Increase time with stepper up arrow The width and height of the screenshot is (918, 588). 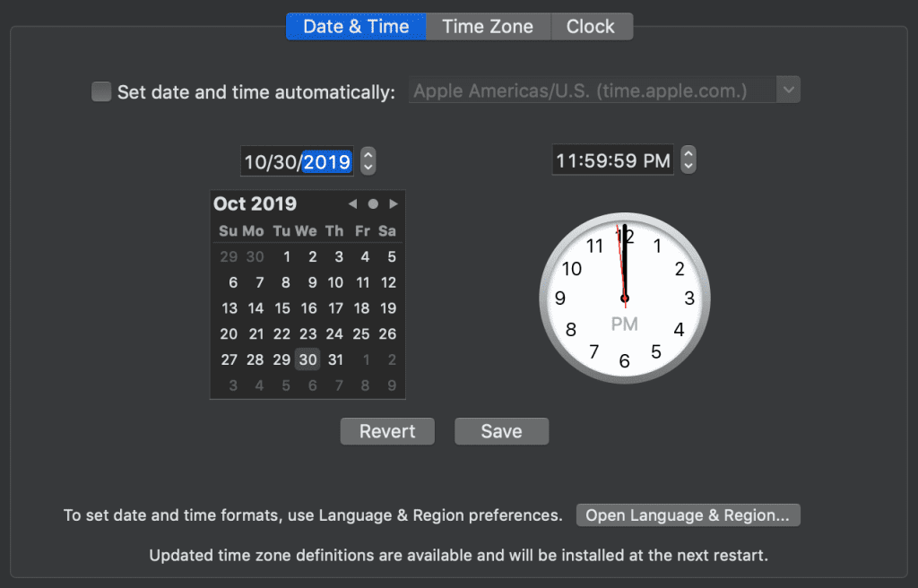click(688, 153)
